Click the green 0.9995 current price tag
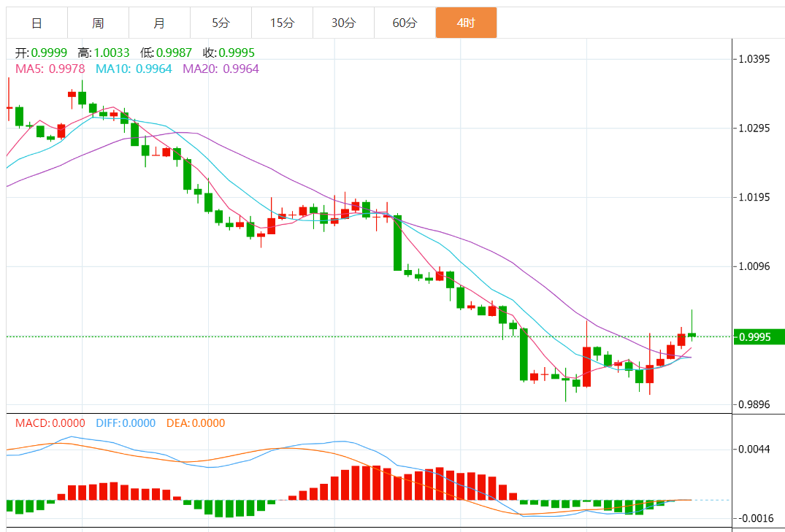 [759, 337]
